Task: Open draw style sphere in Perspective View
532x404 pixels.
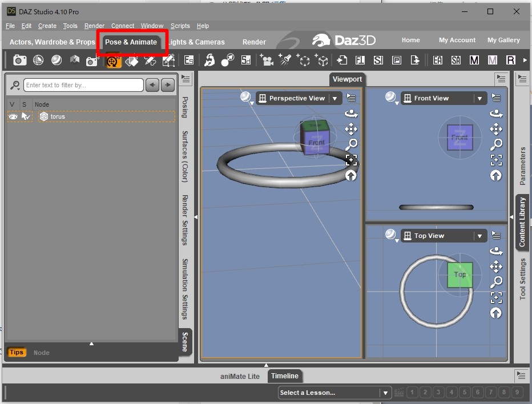Action: (x=246, y=98)
